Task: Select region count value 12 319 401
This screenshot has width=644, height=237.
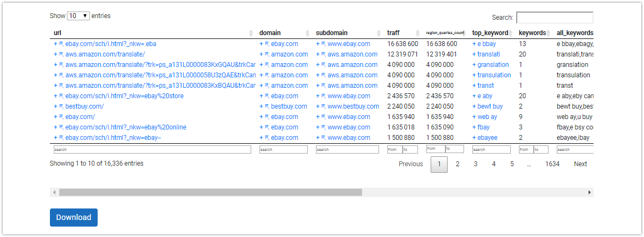Action: tap(442, 54)
